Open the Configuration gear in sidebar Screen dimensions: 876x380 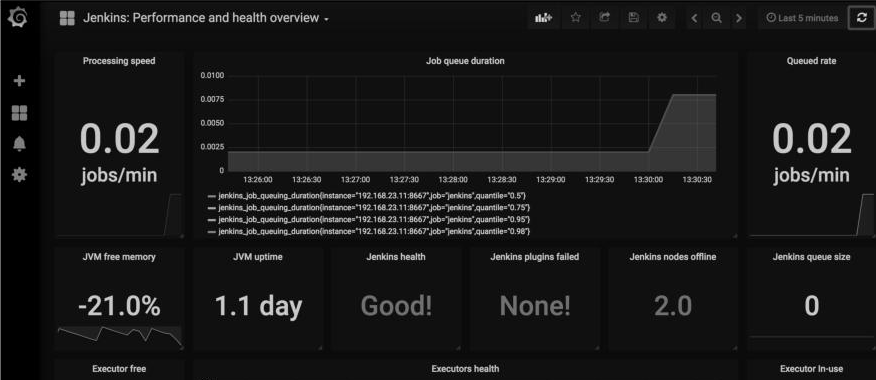19,175
